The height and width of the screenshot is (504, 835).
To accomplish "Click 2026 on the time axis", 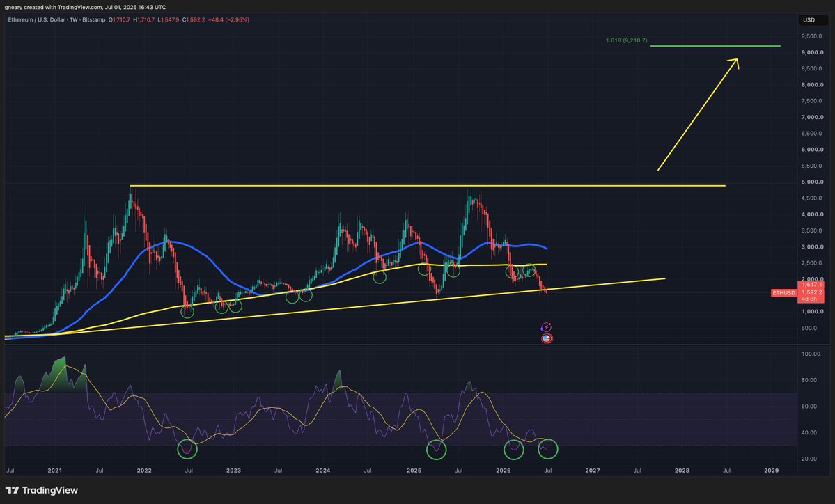I will click(x=504, y=471).
